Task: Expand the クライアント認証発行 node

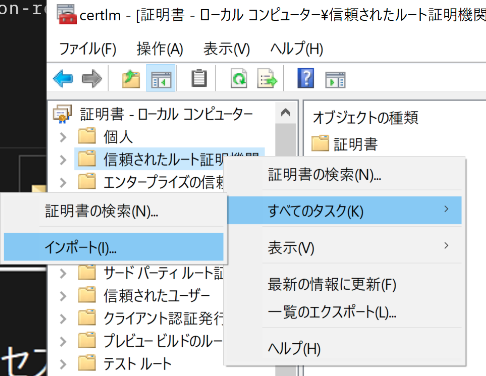Action: pos(63,319)
